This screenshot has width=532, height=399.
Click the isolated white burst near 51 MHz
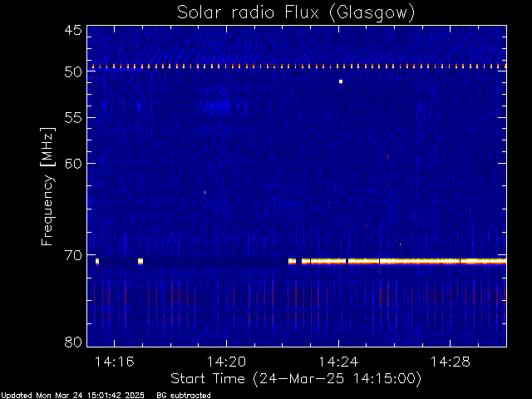(341, 81)
